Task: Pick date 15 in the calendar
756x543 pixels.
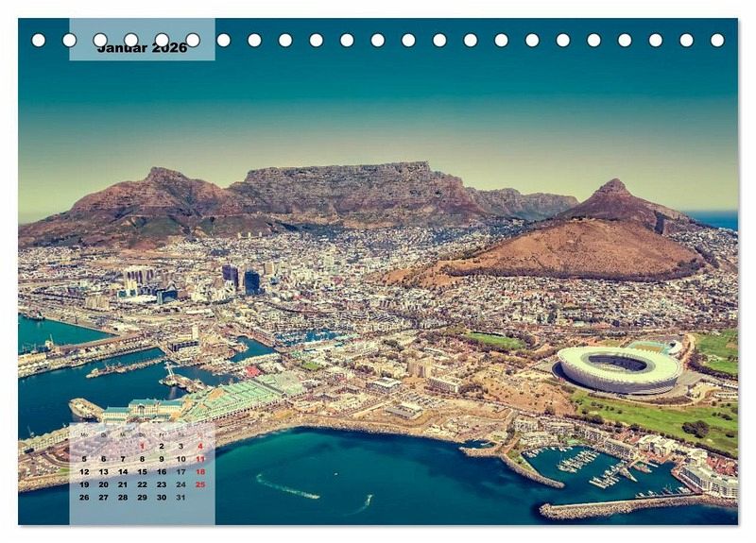Action: 142,471
